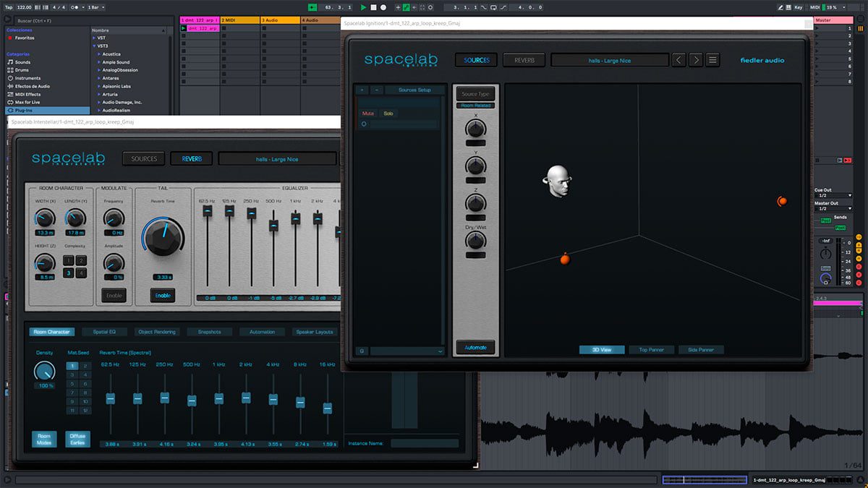This screenshot has height=488, width=868.
Task: Click the Dry/Wet knob in Ignition
Action: [x=476, y=240]
